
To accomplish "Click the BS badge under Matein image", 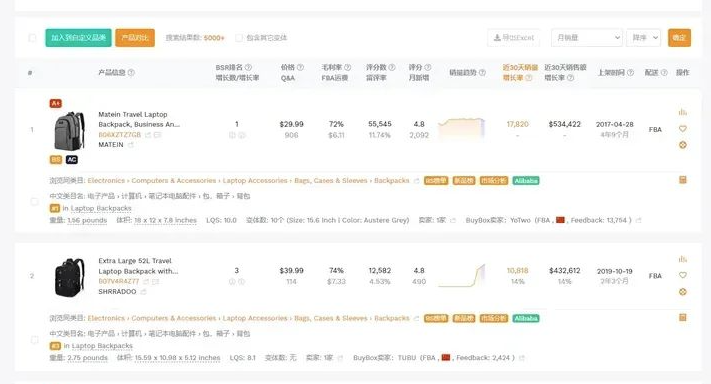I will coord(55,160).
